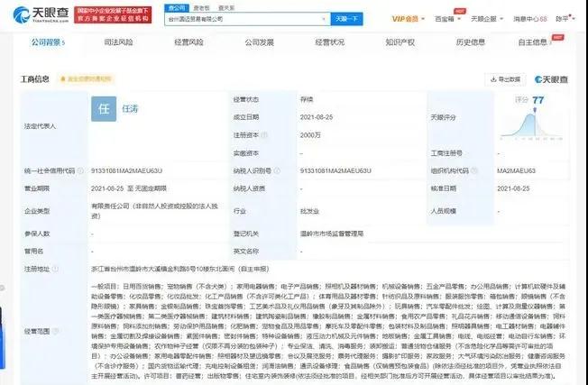Click the organization code MA2MAEU63

(516, 171)
